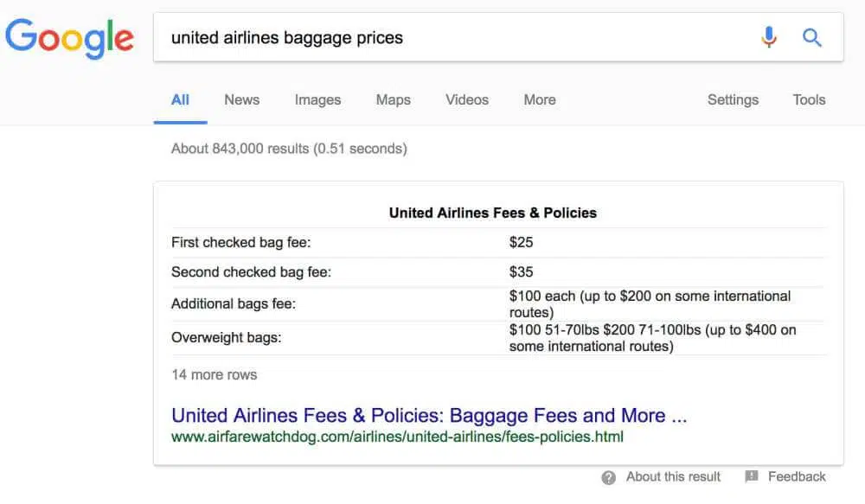865x504 pixels.
Task: Open the Settings dropdown menu
Action: click(733, 99)
